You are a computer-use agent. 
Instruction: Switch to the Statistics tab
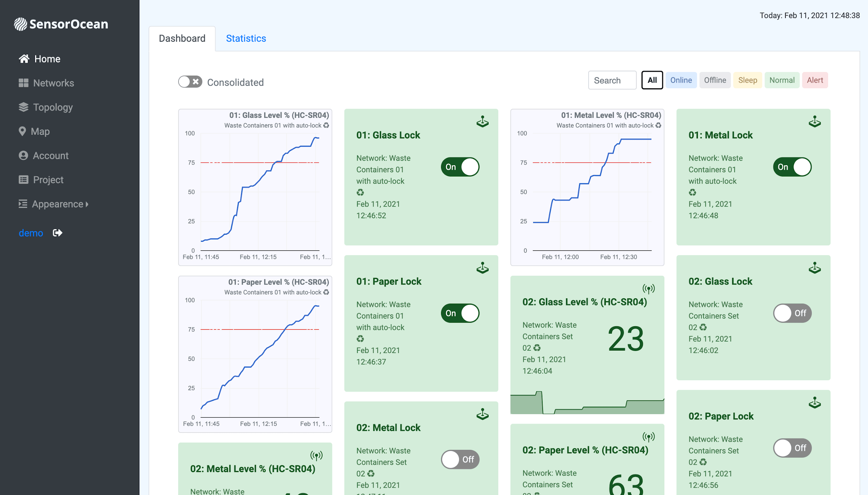point(246,38)
